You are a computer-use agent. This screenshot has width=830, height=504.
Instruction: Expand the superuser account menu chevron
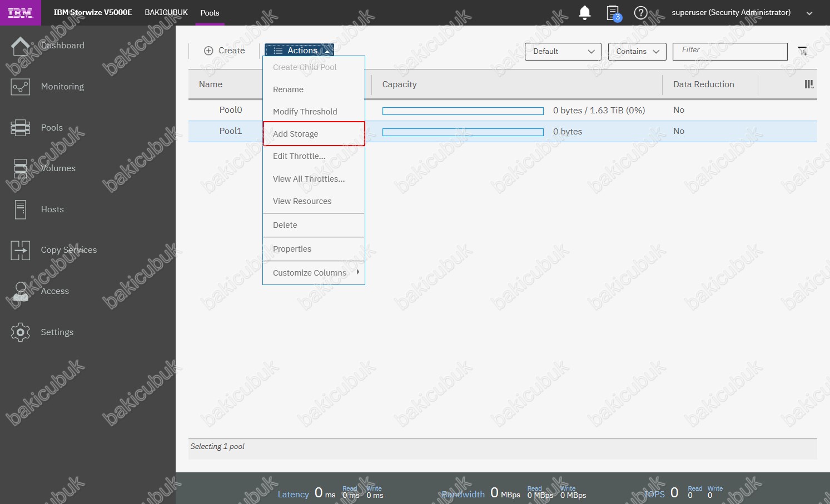809,13
